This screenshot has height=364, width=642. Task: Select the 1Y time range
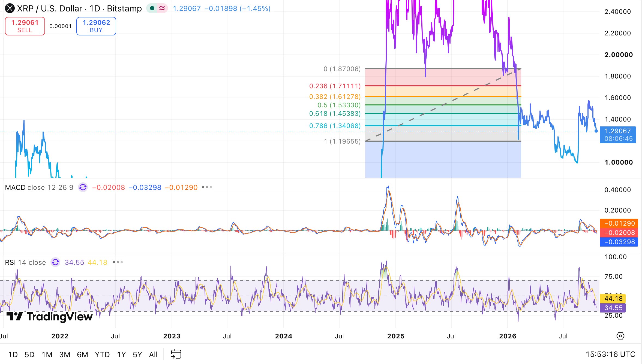click(121, 354)
